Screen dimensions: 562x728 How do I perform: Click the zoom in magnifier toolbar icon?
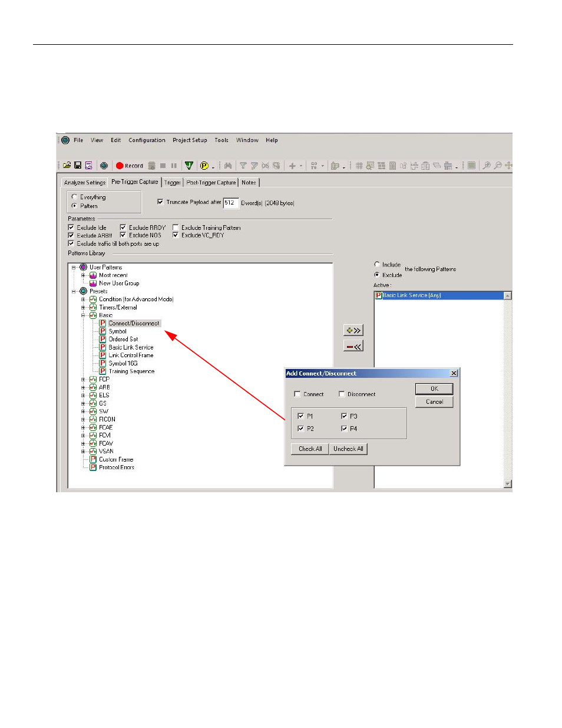tap(487, 166)
